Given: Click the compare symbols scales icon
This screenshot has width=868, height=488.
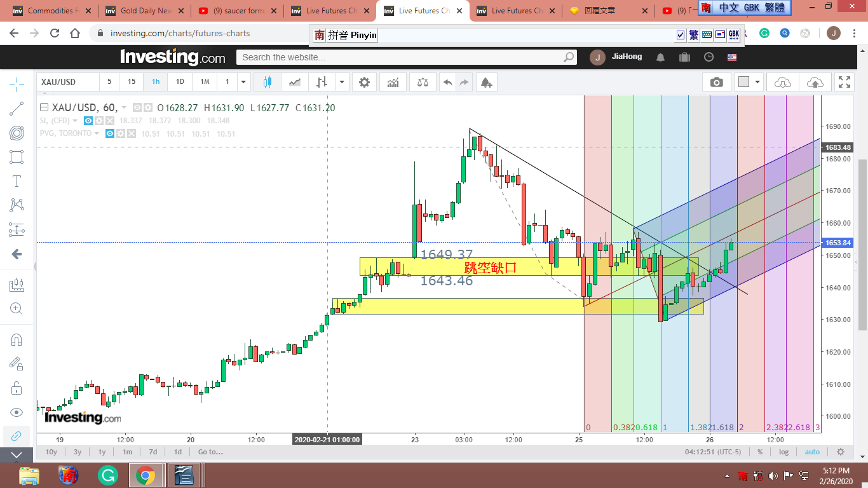Looking at the screenshot, I should (423, 82).
